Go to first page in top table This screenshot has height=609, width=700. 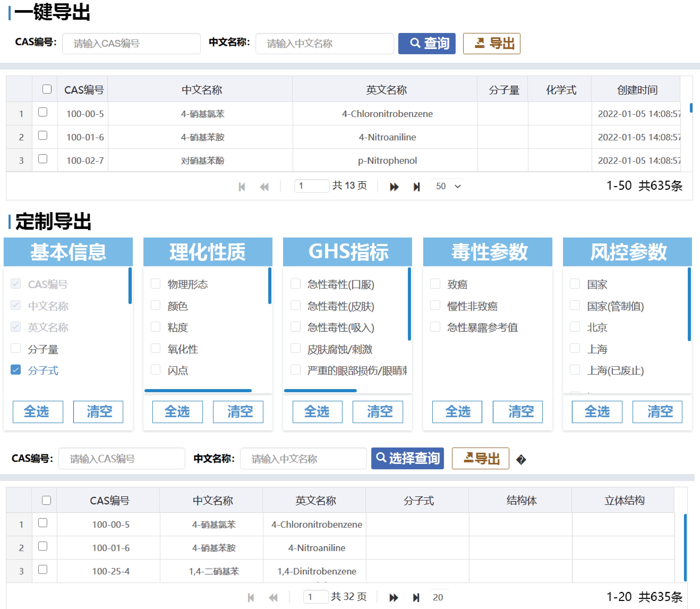tap(242, 187)
